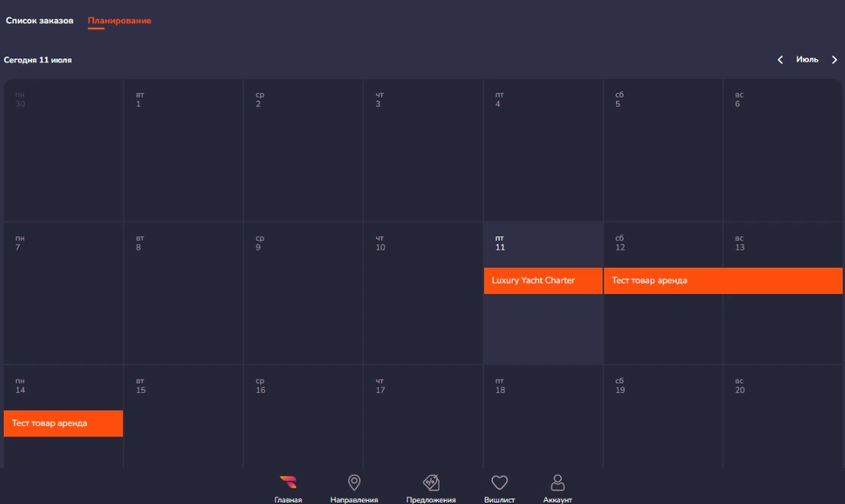Go to previous month arrow
The image size is (845, 504).
pos(780,60)
